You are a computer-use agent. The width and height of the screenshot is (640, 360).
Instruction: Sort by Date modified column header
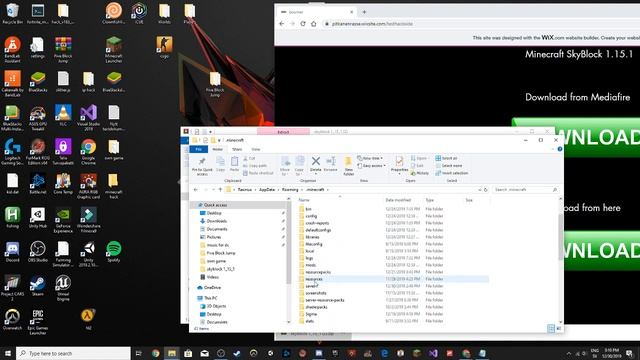click(398, 200)
